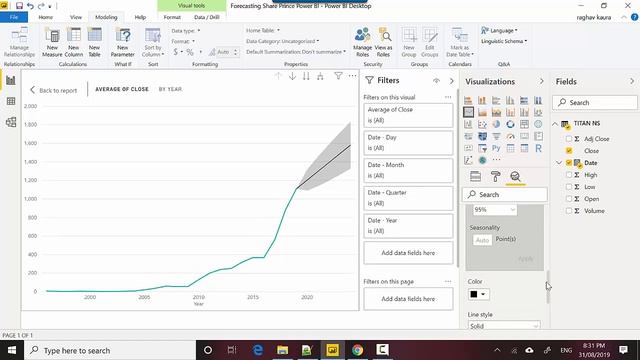Uncheck the Close field
This screenshot has width=640, height=360.
[569, 151]
